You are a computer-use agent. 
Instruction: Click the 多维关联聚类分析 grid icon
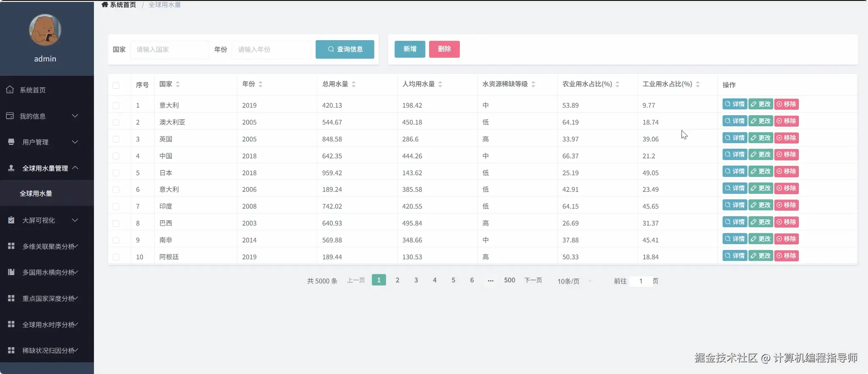(x=11, y=246)
